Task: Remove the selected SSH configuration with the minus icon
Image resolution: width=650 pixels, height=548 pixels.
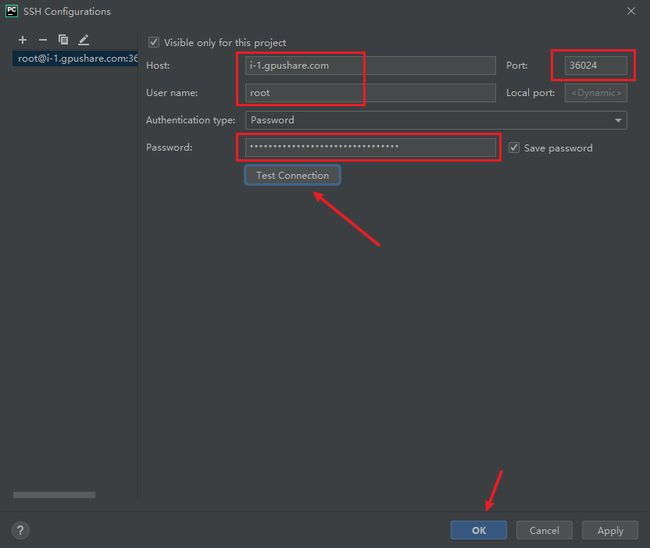Action: pyautogui.click(x=43, y=40)
